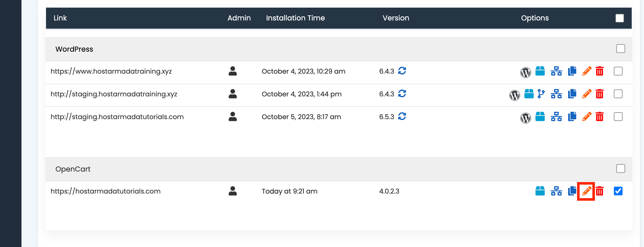Open link https://www.hostarmadatraining.xyz
Screen dimensions: 644x247
pos(111,71)
